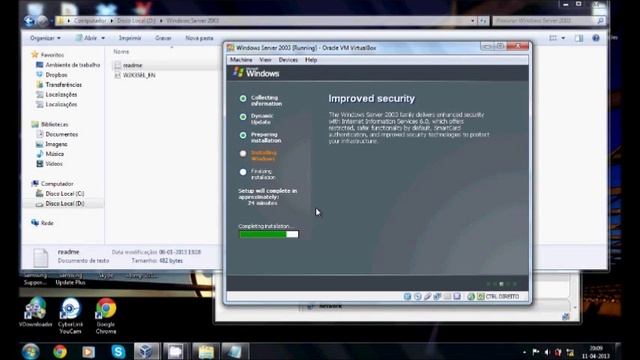The image size is (640, 360).
Task: Open the Devices menu in VirtualBox
Action: 288,60
